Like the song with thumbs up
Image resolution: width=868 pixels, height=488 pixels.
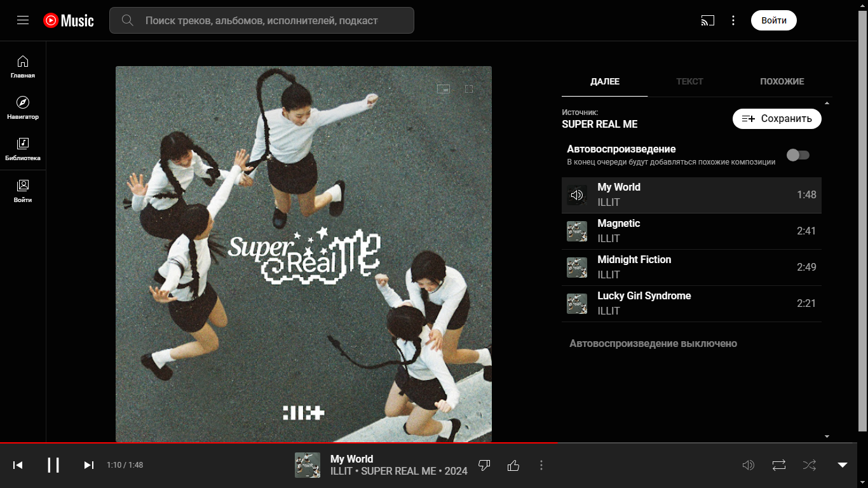513,465
